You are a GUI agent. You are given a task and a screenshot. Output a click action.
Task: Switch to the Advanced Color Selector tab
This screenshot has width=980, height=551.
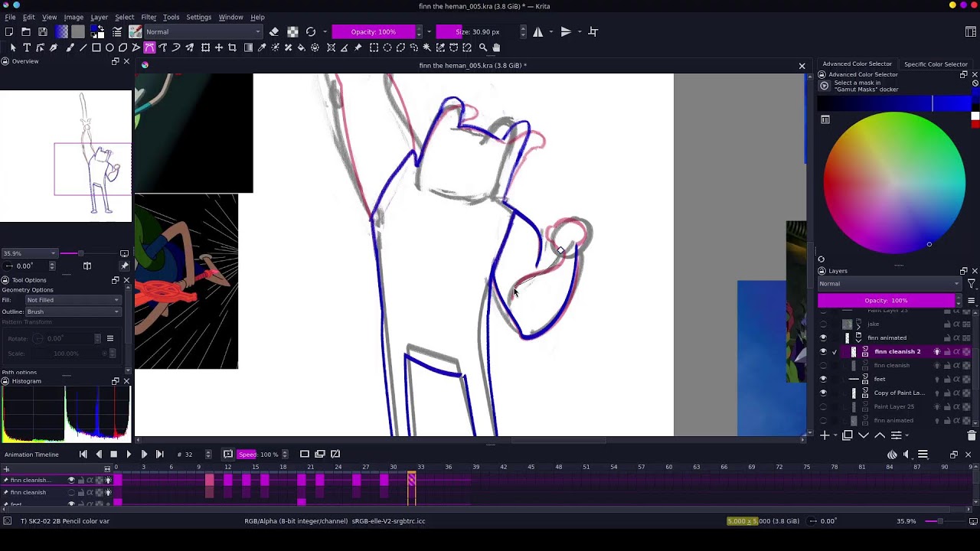[x=857, y=64]
